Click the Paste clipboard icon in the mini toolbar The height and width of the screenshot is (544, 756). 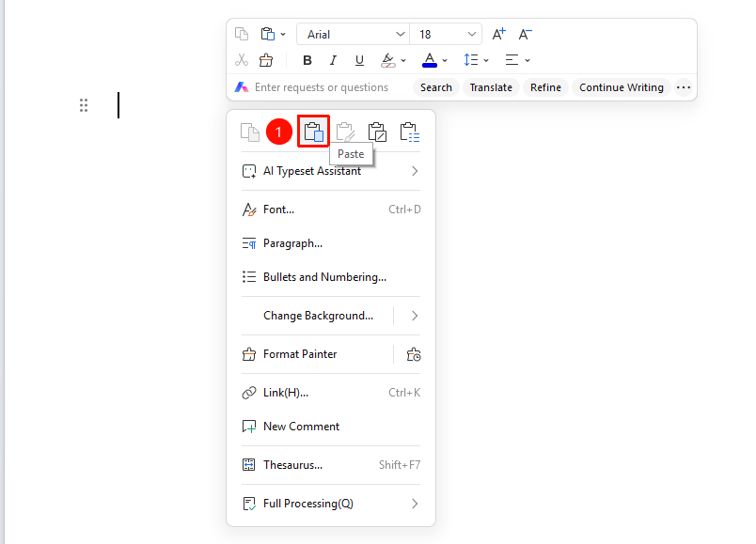(268, 34)
